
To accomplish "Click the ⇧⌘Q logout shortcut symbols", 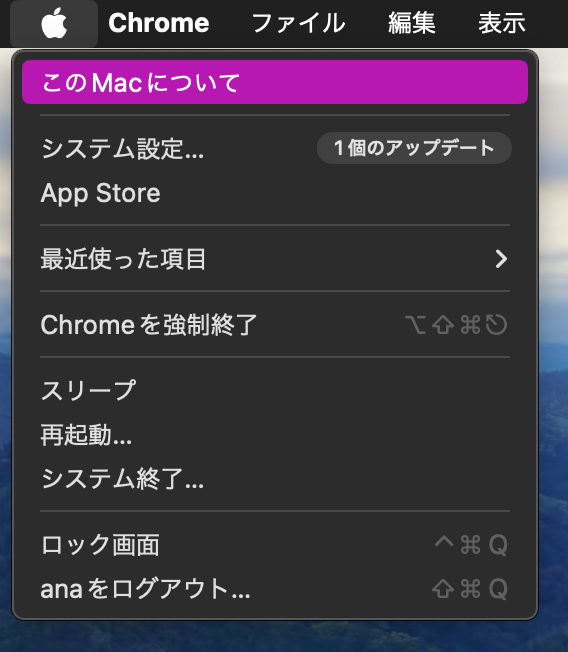I will click(470, 589).
